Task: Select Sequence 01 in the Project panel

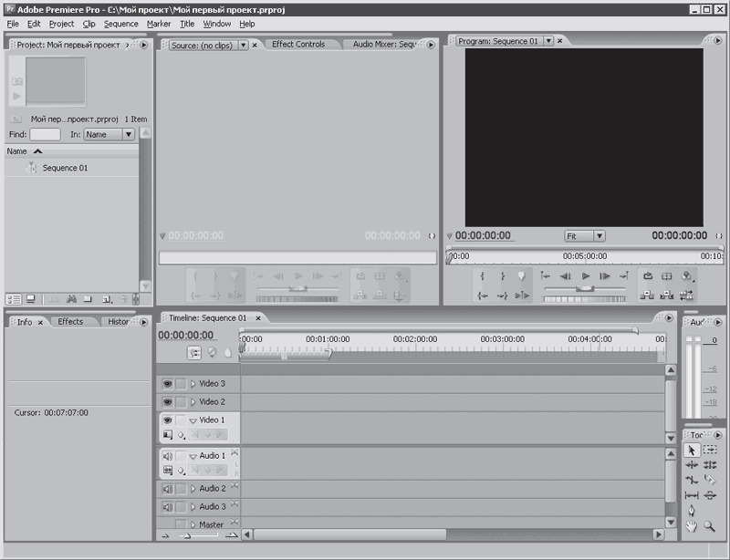Action: pyautogui.click(x=65, y=168)
